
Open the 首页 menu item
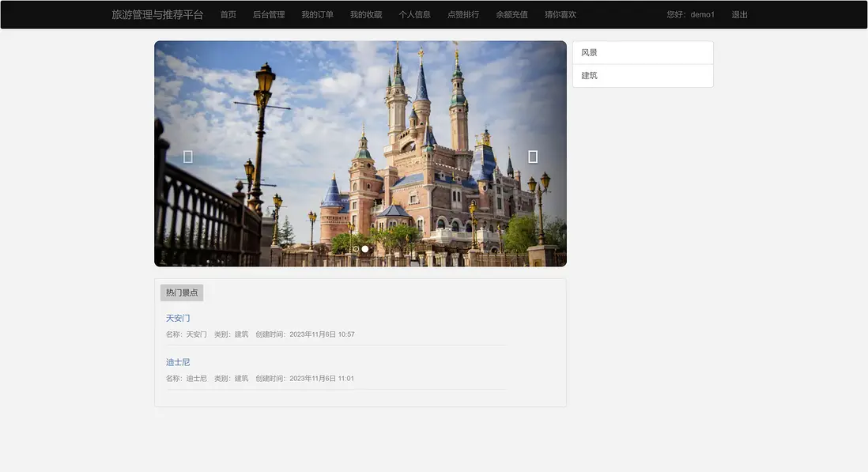point(228,14)
